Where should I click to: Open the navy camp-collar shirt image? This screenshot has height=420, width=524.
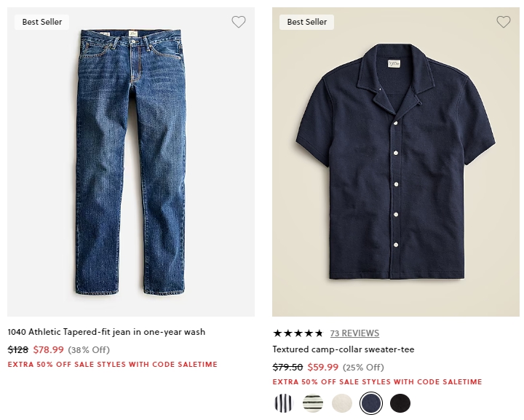396,162
